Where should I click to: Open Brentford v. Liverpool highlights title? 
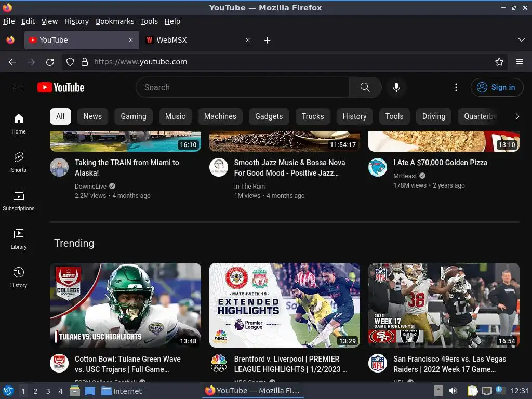[x=290, y=364]
